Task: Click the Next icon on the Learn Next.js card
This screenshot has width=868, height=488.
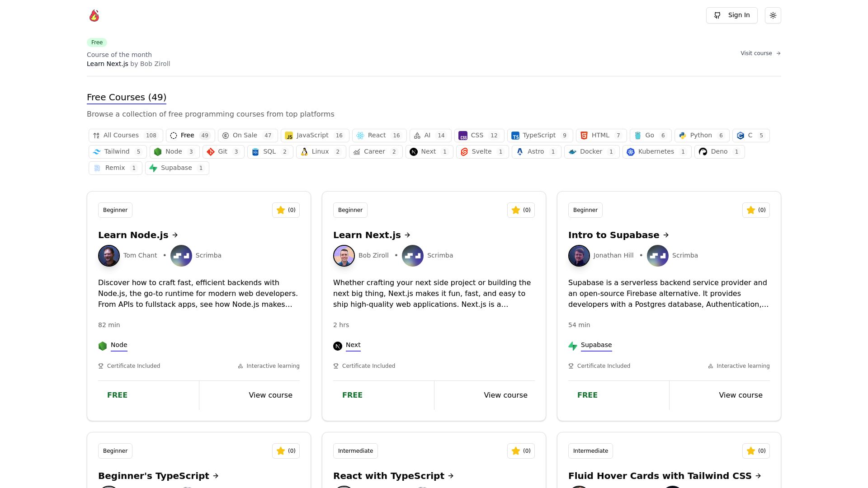Action: pyautogui.click(x=338, y=346)
